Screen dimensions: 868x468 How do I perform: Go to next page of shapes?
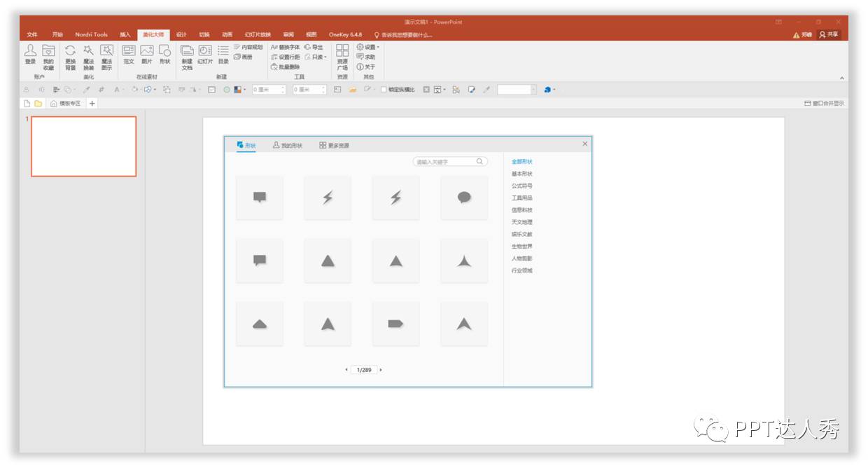(x=381, y=370)
